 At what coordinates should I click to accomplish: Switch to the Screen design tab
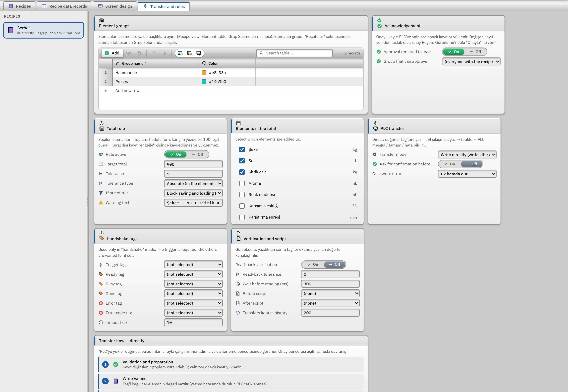coord(115,6)
